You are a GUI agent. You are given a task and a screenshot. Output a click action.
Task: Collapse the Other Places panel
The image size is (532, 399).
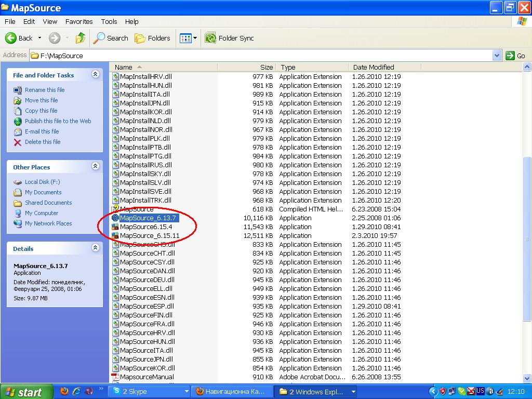point(95,167)
